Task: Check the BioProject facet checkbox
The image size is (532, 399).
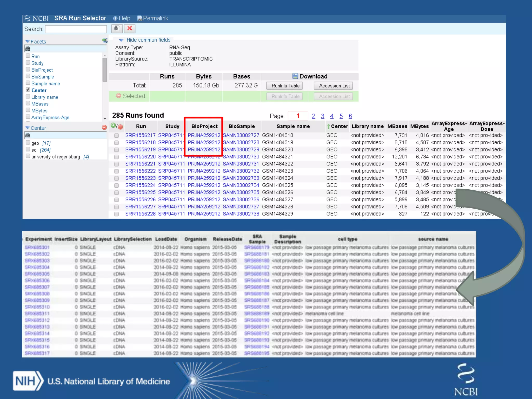Action: coord(28,69)
